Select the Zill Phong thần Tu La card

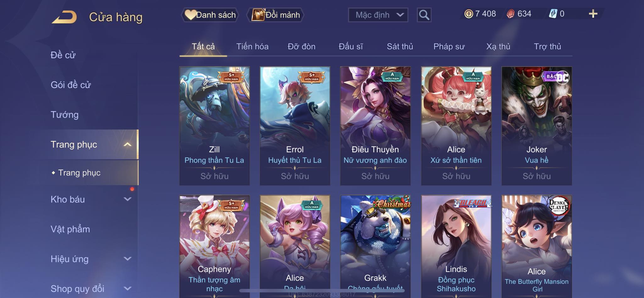[214, 126]
